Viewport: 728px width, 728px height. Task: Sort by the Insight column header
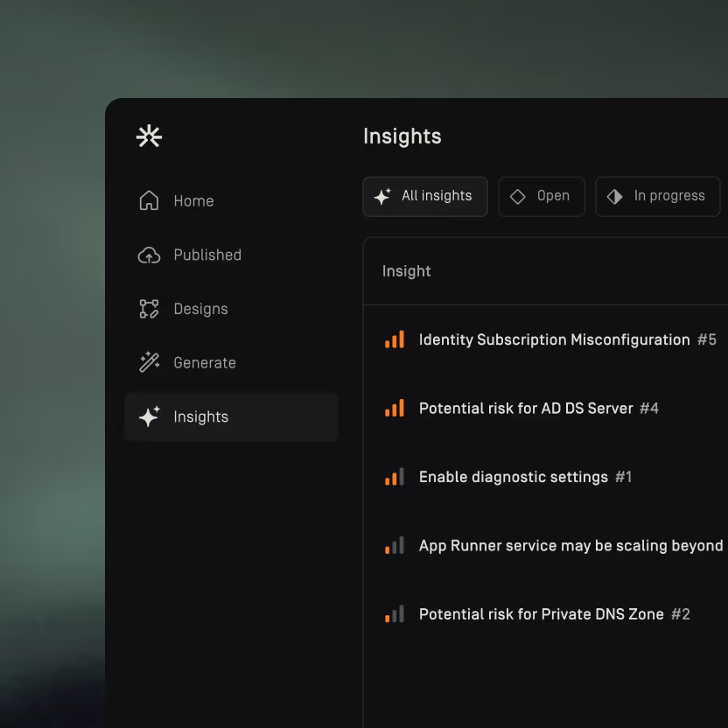(406, 271)
